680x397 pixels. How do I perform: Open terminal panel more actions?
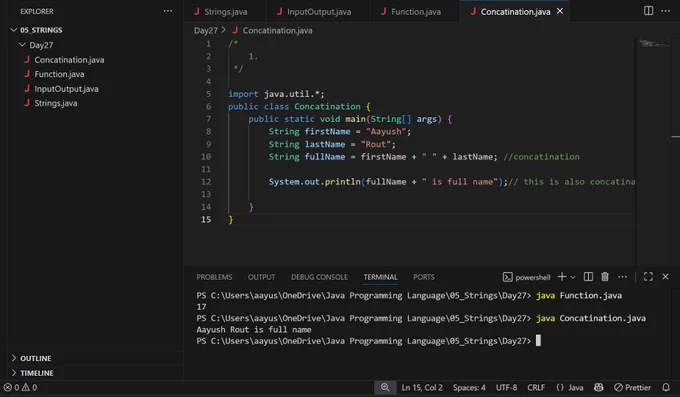[622, 277]
